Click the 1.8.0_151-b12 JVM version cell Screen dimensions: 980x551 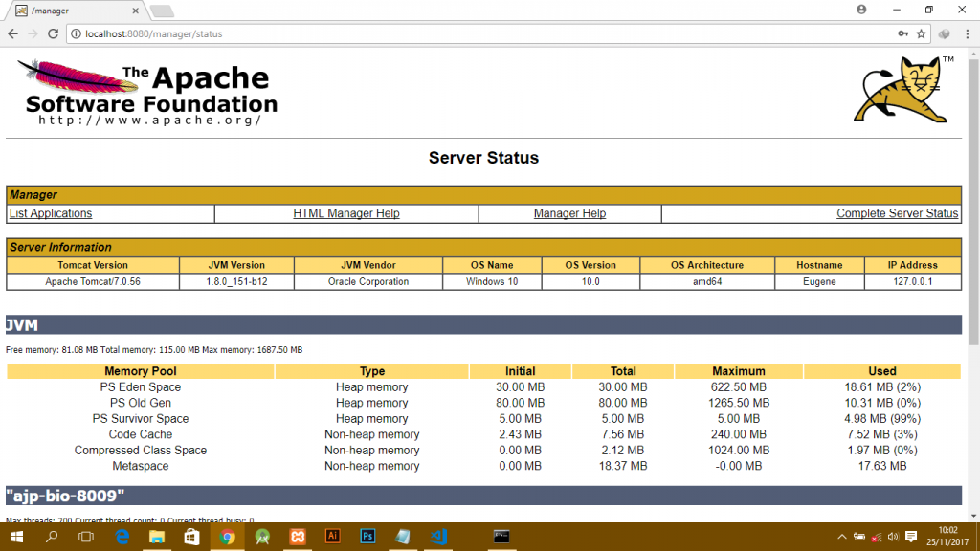(x=236, y=282)
